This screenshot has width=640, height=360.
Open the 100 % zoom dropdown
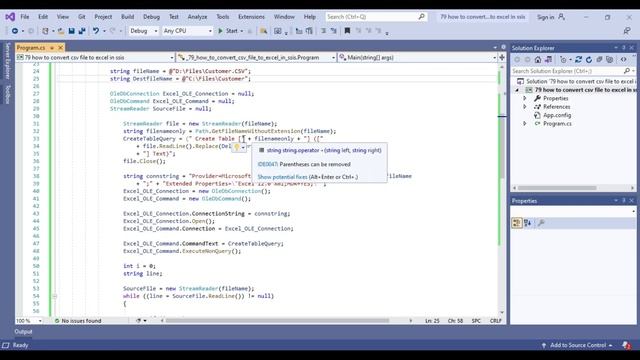pyautogui.click(x=29, y=321)
